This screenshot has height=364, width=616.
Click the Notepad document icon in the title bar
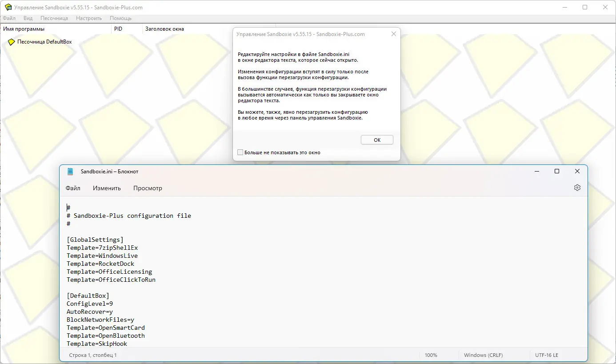pyautogui.click(x=70, y=171)
